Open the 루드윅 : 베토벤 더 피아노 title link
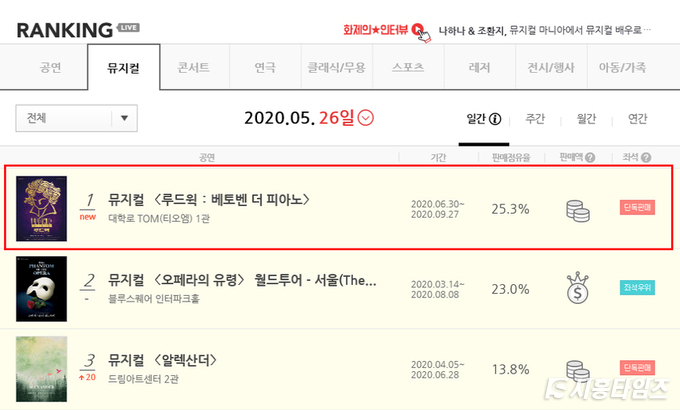This screenshot has height=410, width=680. click(209, 200)
